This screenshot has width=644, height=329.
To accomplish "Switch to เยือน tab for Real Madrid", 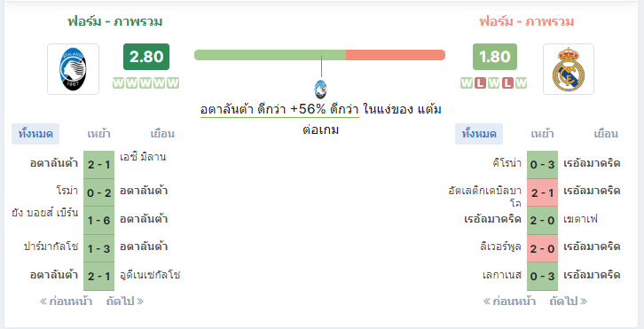I will [606, 134].
